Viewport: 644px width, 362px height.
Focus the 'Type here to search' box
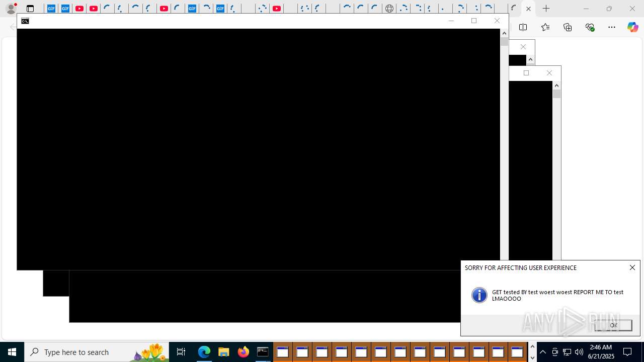97,352
